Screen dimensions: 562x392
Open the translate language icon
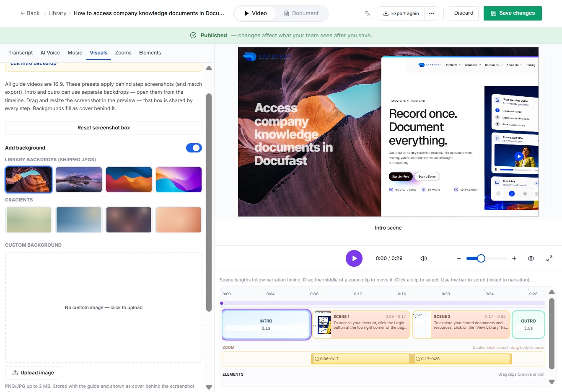tap(368, 13)
